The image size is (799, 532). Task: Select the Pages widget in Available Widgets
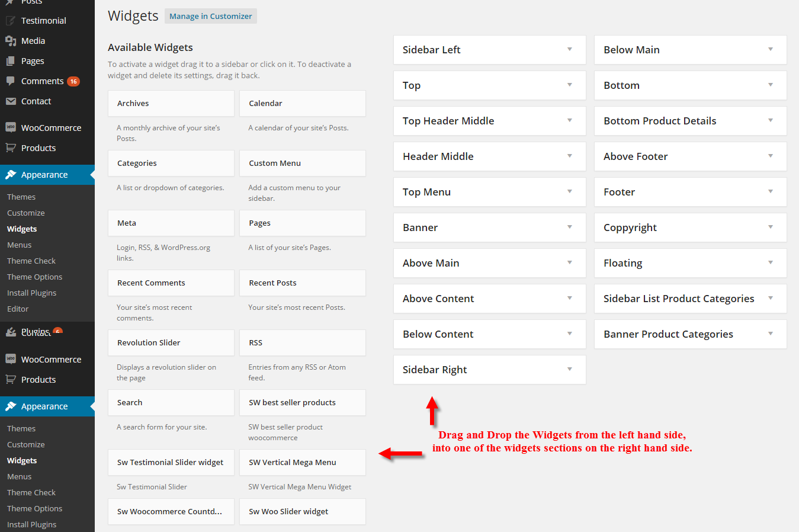(x=303, y=223)
